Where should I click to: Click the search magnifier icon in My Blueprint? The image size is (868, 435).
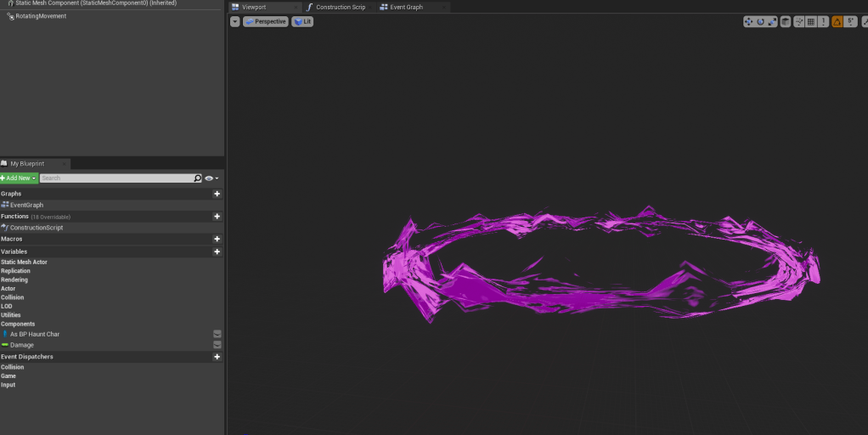click(198, 178)
